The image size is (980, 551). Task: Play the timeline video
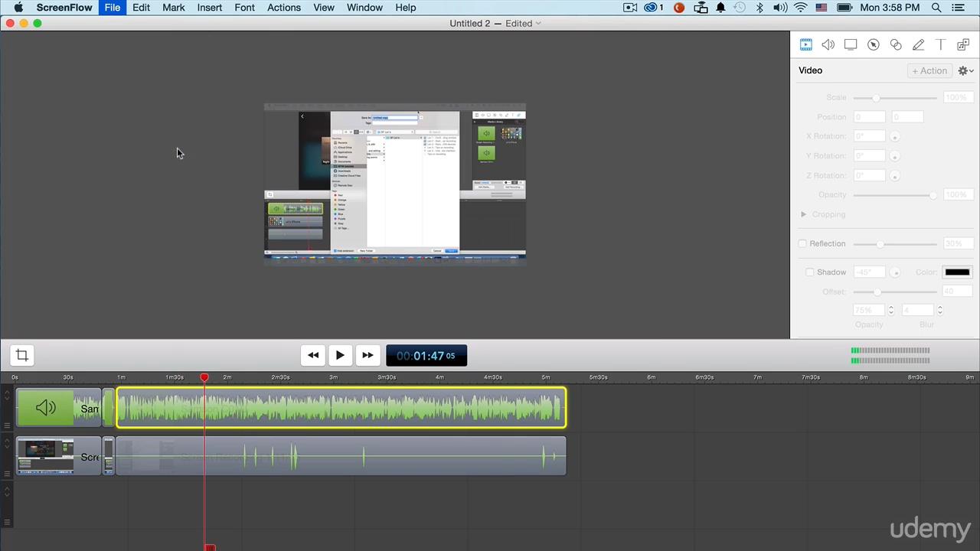coord(340,355)
